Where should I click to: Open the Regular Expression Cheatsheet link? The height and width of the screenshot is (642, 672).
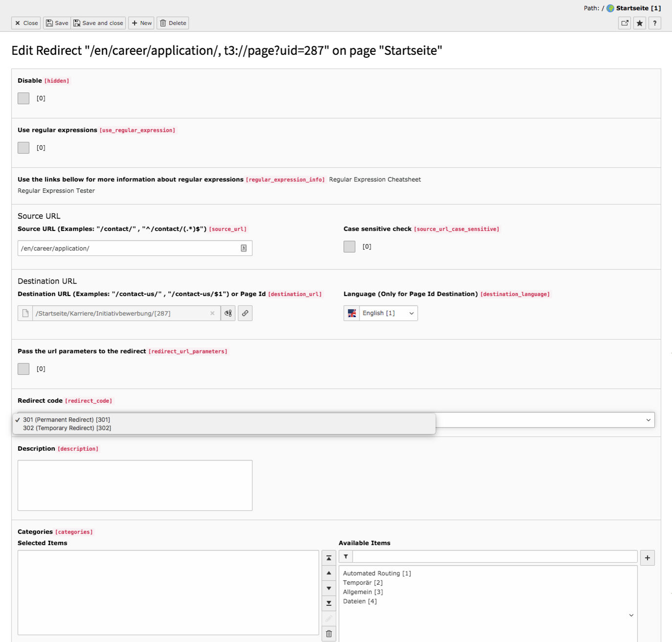tap(375, 179)
